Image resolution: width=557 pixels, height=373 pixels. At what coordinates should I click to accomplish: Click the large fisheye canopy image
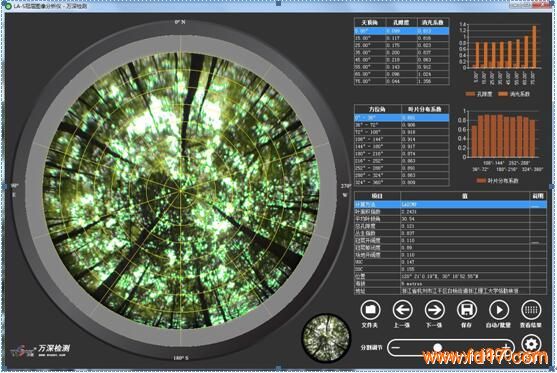coord(181,190)
